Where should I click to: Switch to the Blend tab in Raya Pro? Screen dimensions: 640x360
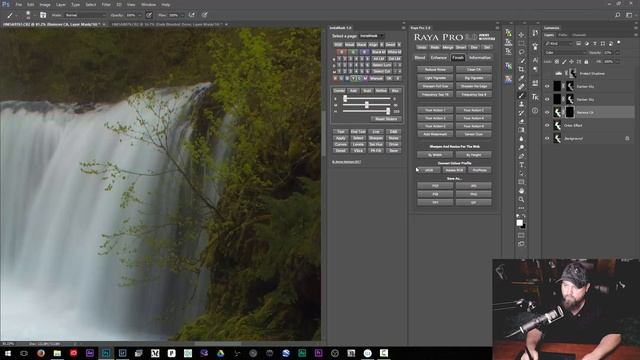point(420,58)
